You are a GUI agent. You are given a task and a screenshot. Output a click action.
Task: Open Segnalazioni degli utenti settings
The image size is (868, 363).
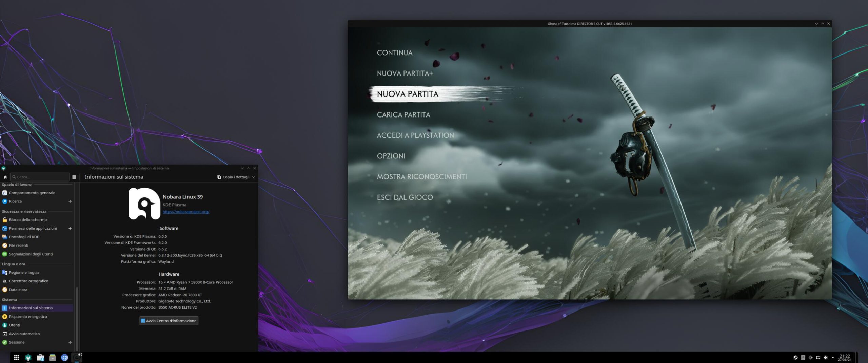click(x=37, y=254)
